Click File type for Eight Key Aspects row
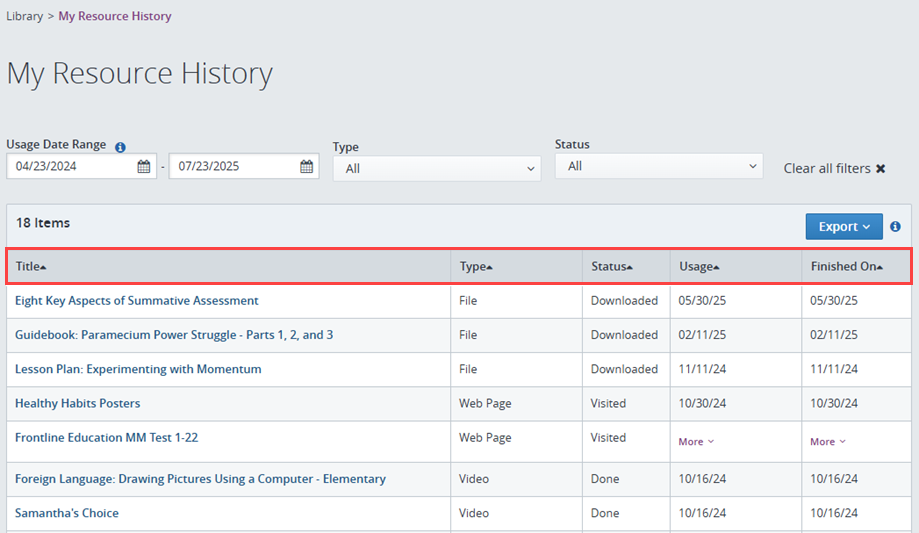Image resolution: width=919 pixels, height=533 pixels. point(468,300)
